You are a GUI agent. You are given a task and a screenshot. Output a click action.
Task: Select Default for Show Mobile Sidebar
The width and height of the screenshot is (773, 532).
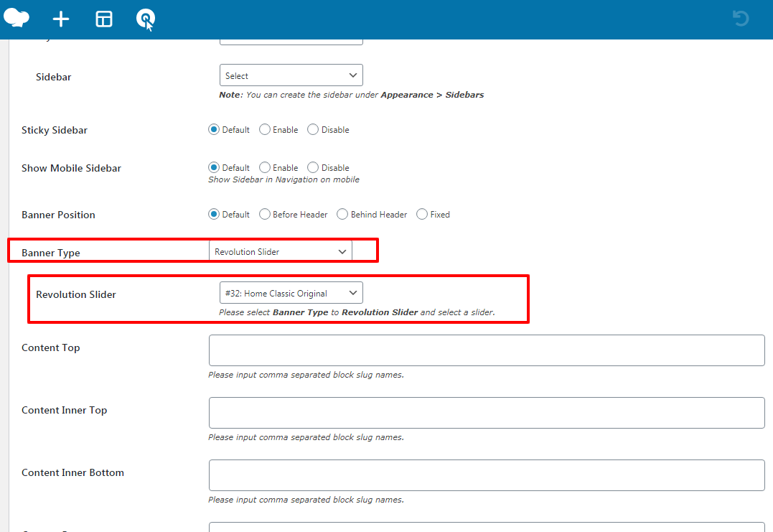(213, 167)
